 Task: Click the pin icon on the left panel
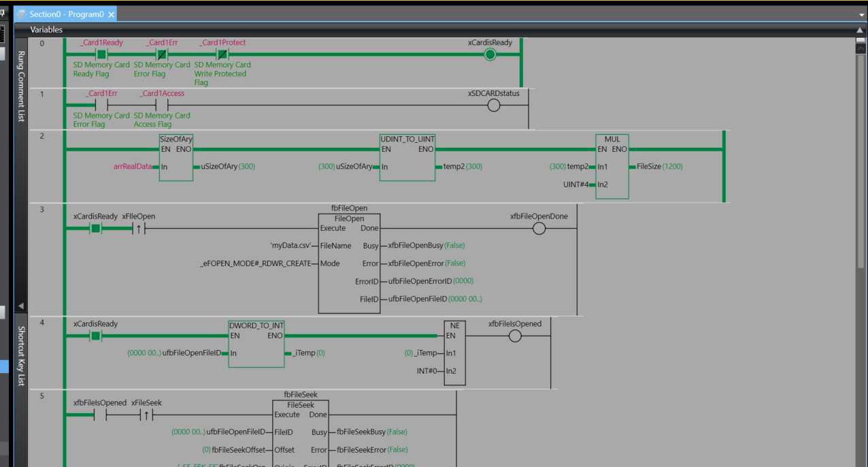(x=3, y=13)
